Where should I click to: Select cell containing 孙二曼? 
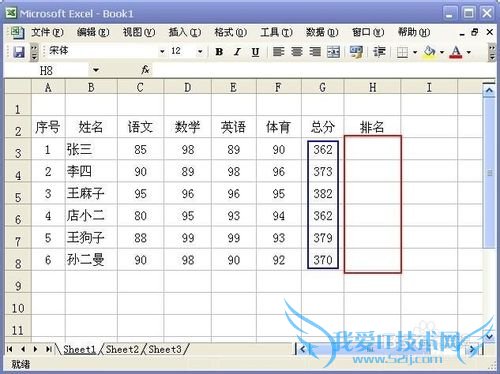tap(91, 260)
